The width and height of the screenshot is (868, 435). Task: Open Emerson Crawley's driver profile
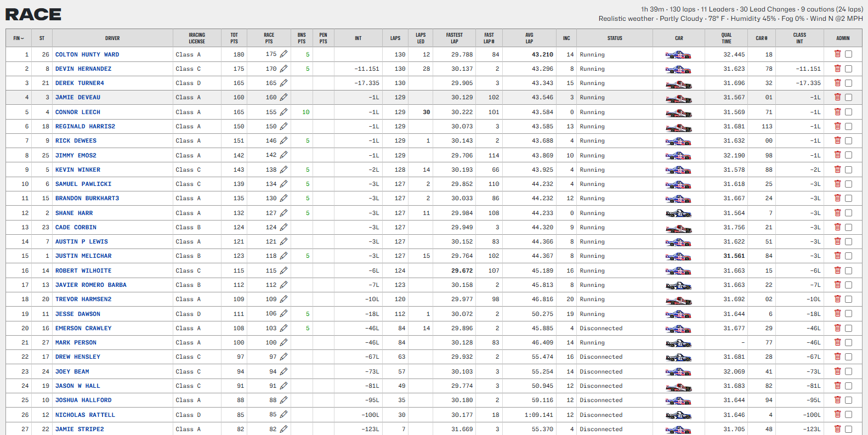(83, 328)
